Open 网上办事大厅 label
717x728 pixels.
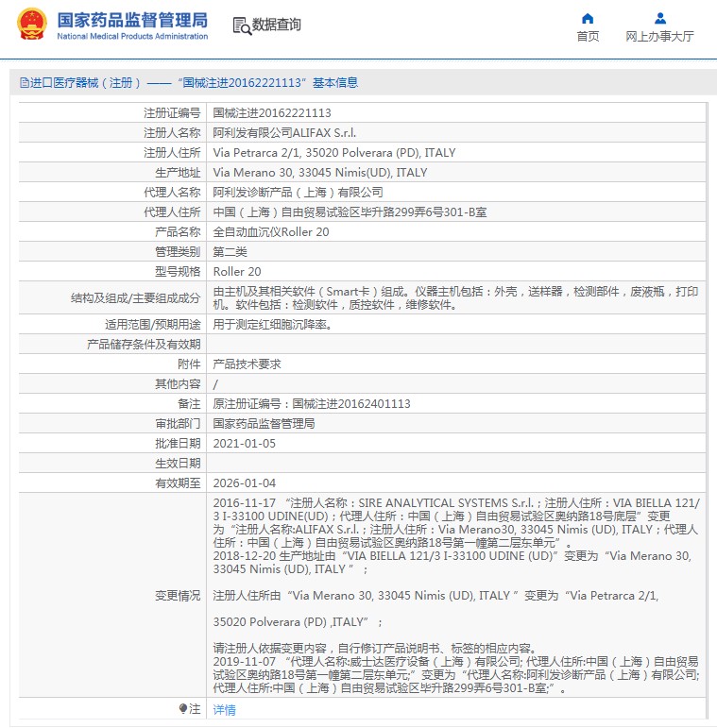click(660, 36)
